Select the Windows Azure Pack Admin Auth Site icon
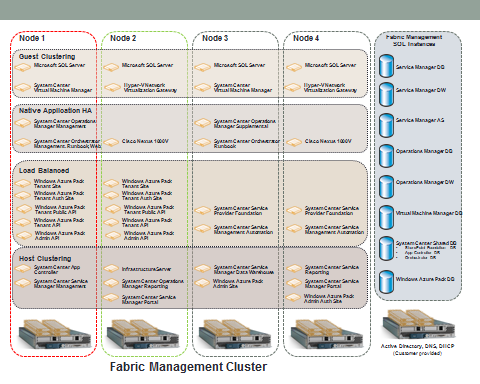The image size is (480, 384). coord(293,297)
